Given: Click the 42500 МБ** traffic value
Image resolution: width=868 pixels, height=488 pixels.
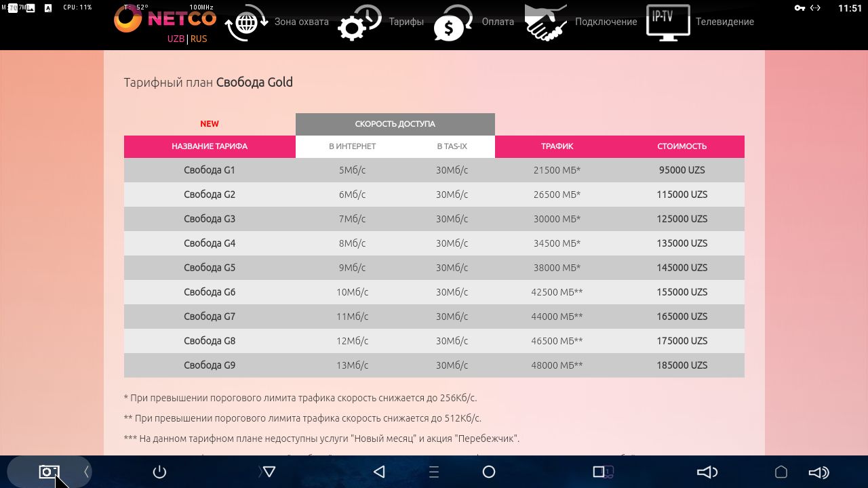Looking at the screenshot, I should pyautogui.click(x=557, y=292).
